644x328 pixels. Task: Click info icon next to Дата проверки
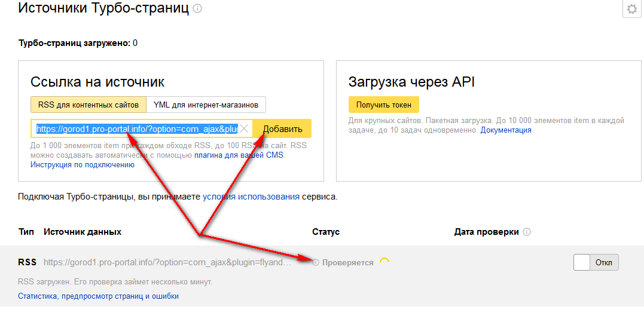click(x=527, y=232)
